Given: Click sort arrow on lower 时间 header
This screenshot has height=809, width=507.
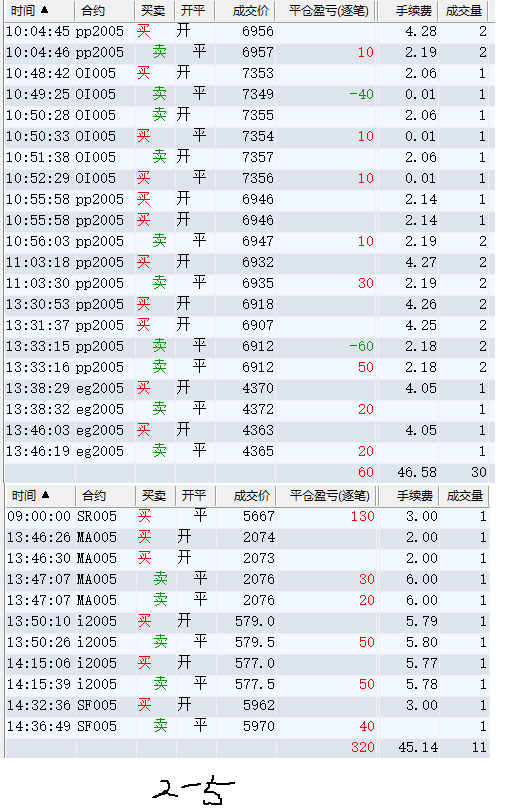Looking at the screenshot, I should 45,495.
